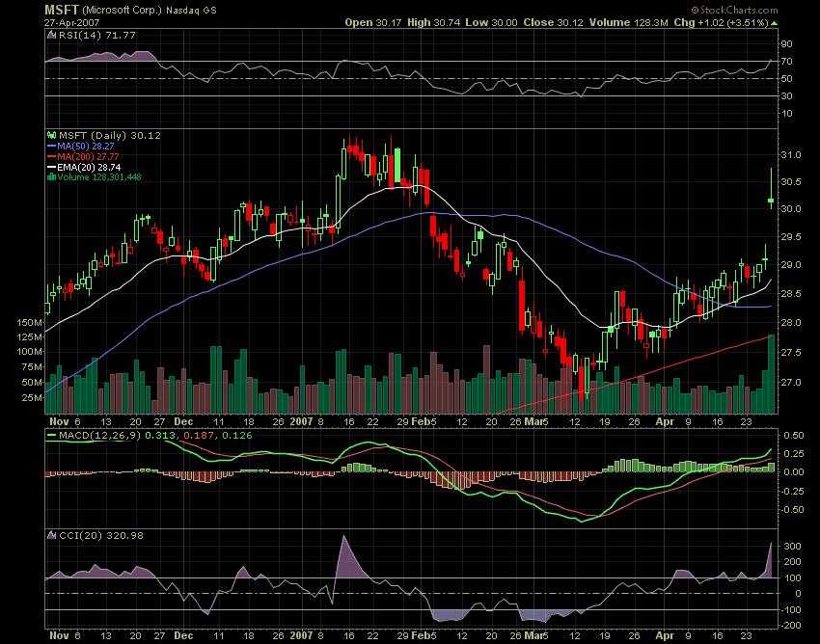Click the candlestick icon beside MSFT (Daily)

52,135
